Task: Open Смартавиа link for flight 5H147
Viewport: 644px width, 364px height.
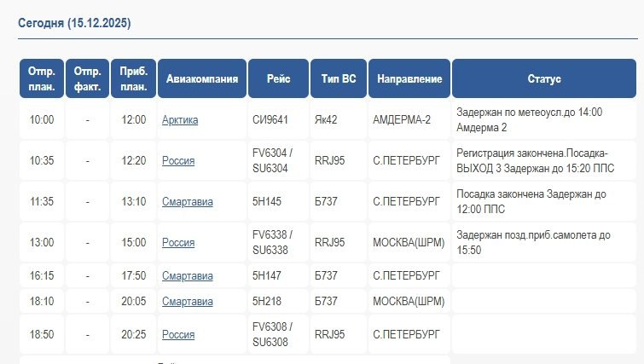Action: (x=187, y=276)
